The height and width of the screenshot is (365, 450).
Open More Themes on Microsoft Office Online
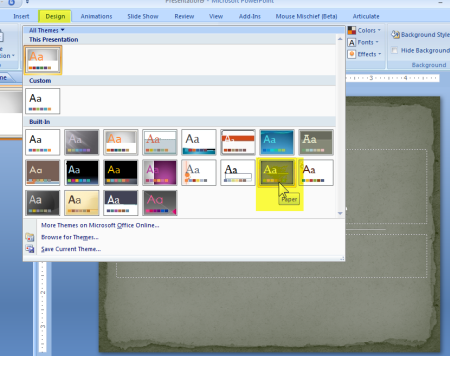tap(100, 225)
